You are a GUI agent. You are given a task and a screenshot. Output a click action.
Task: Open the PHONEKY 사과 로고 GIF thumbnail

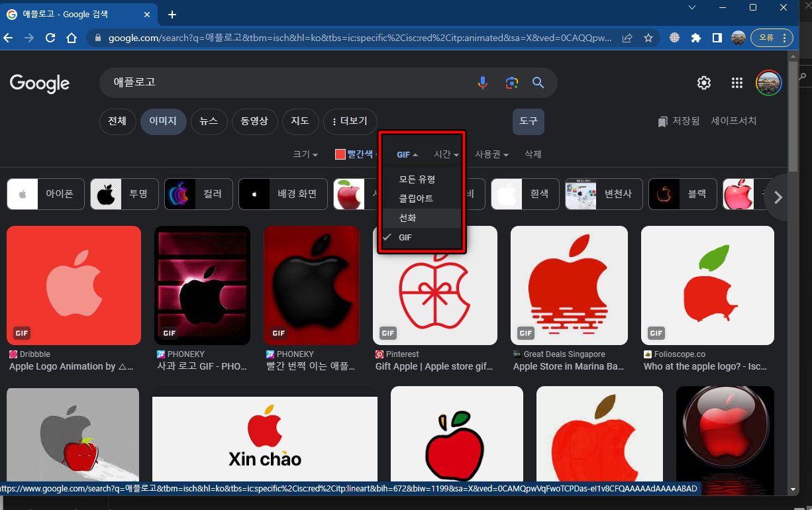(202, 285)
